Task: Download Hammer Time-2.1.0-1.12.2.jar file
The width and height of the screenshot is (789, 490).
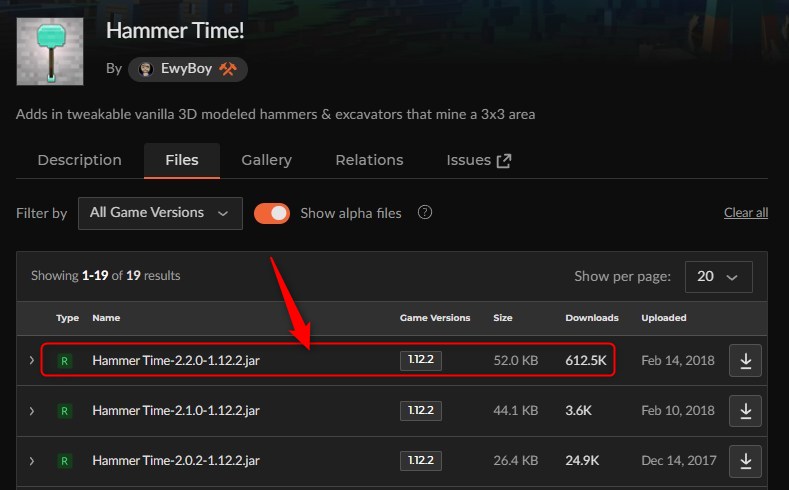Action: tap(745, 411)
